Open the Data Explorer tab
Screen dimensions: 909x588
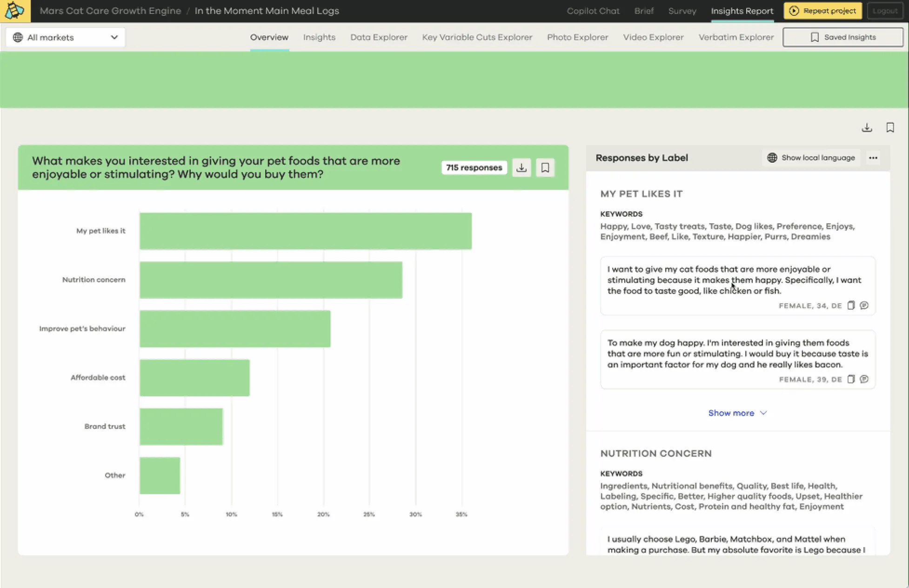[x=379, y=37]
